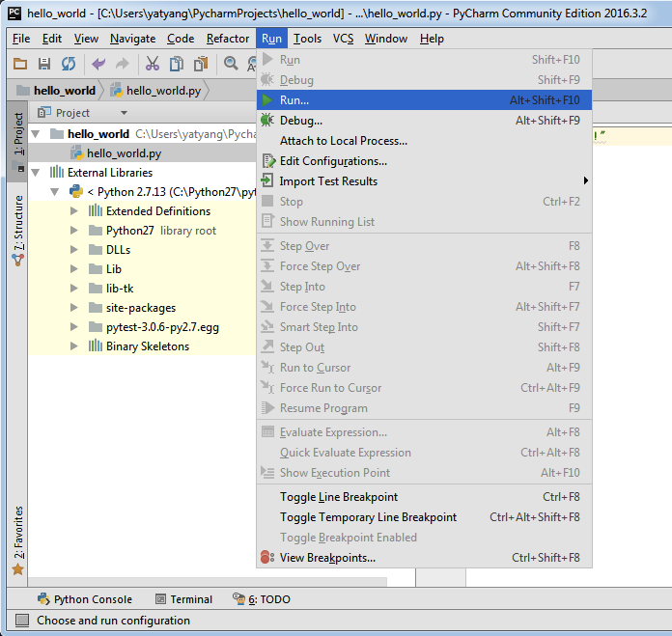672x636 pixels.
Task: Click the TODO icon in bottom bar
Action: [x=238, y=598]
